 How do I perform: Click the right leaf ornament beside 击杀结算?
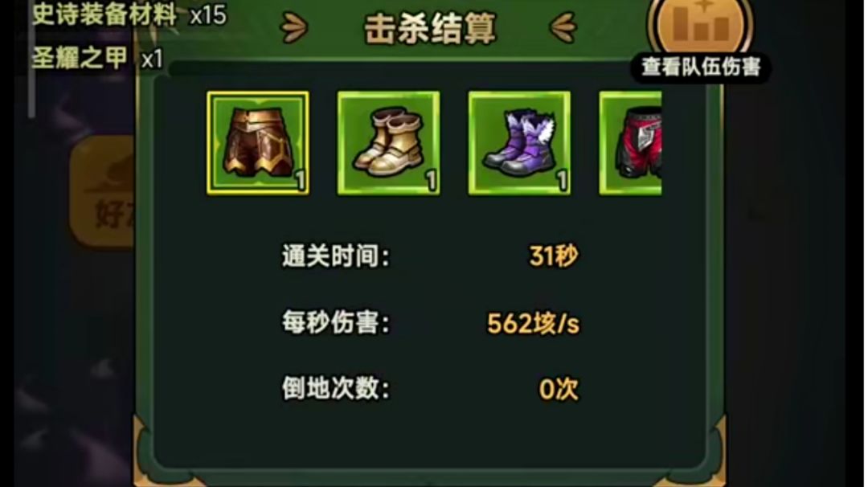563,27
